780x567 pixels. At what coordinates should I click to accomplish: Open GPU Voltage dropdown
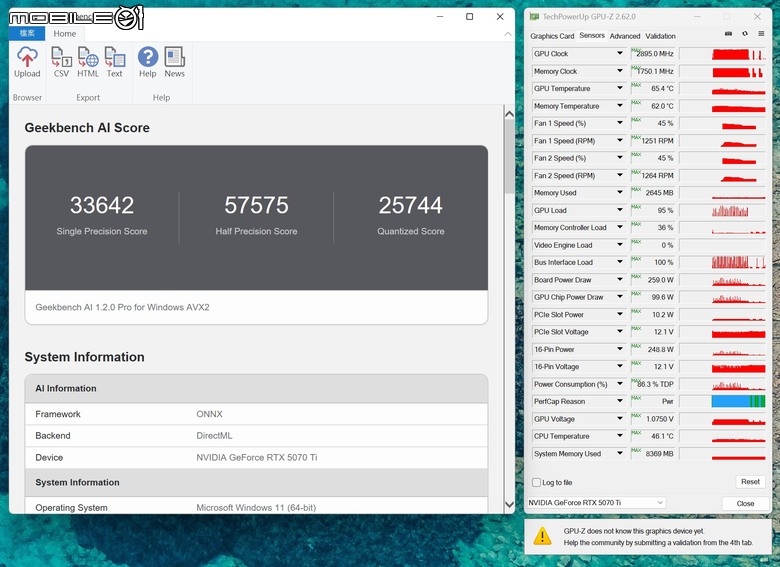click(x=620, y=418)
